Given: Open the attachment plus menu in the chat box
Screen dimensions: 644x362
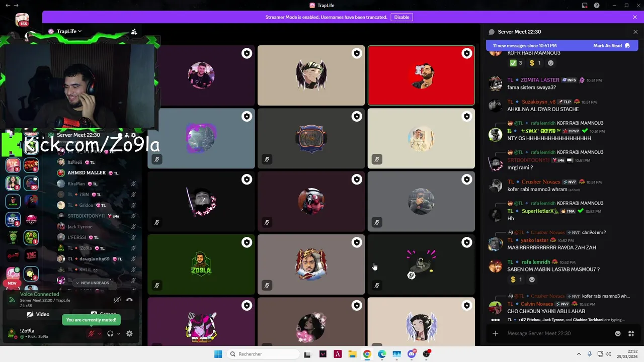Looking at the screenshot, I should [x=495, y=333].
